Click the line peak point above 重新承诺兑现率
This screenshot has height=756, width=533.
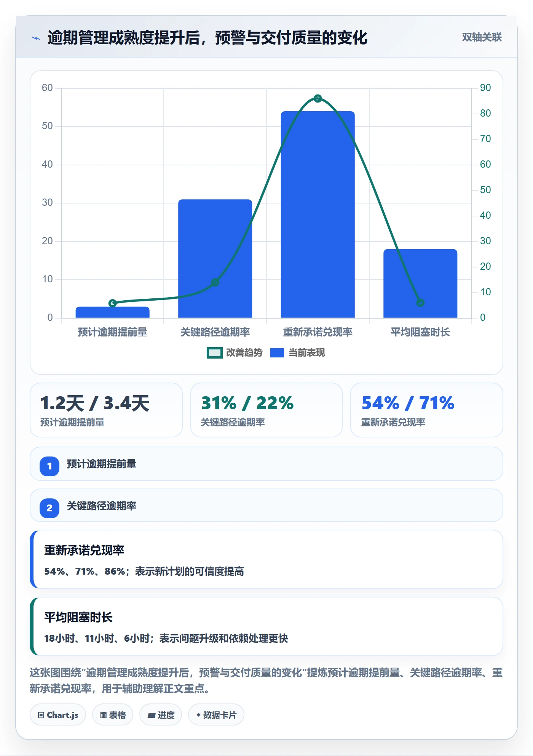[x=318, y=98]
